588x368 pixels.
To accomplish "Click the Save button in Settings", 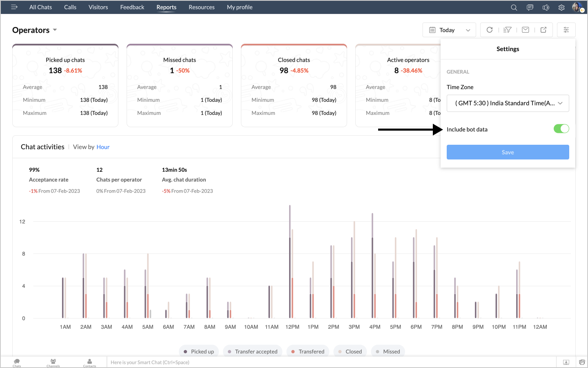I will [508, 152].
